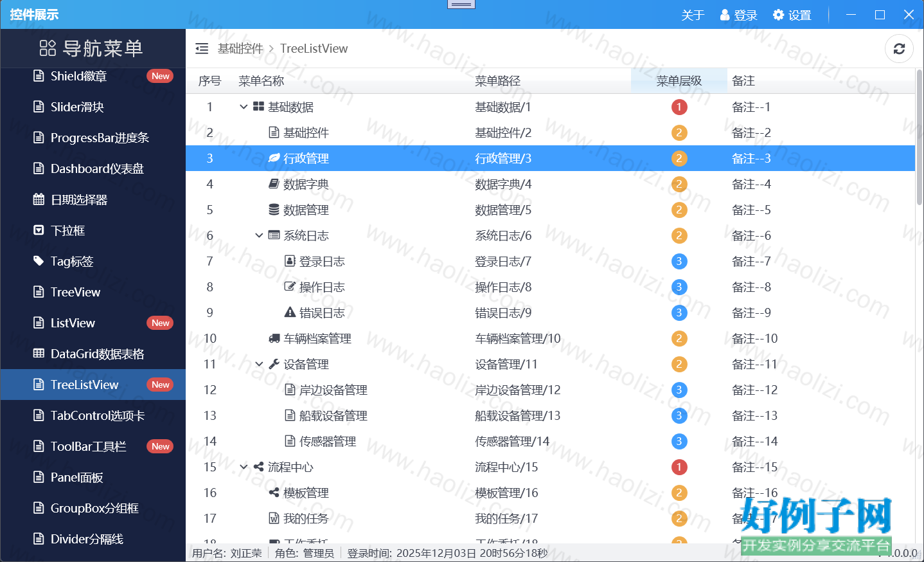Click the 下拉框 dropdown icon in sidebar

tap(39, 230)
